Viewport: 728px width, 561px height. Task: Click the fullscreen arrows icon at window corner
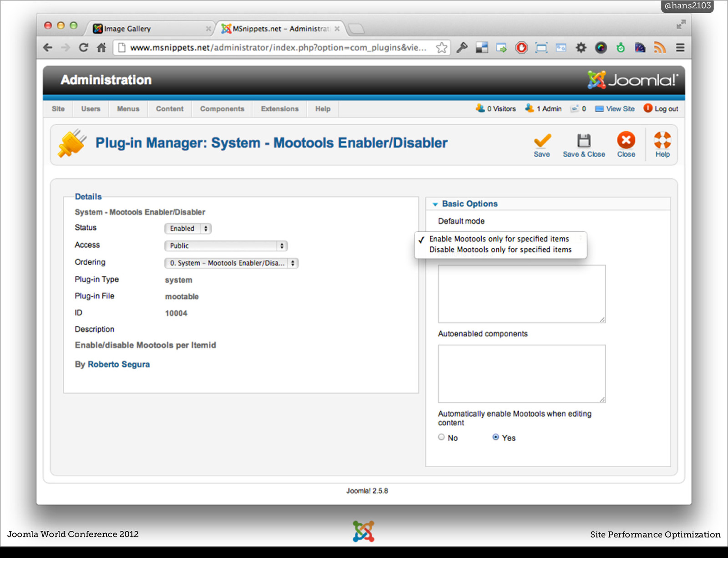(681, 25)
